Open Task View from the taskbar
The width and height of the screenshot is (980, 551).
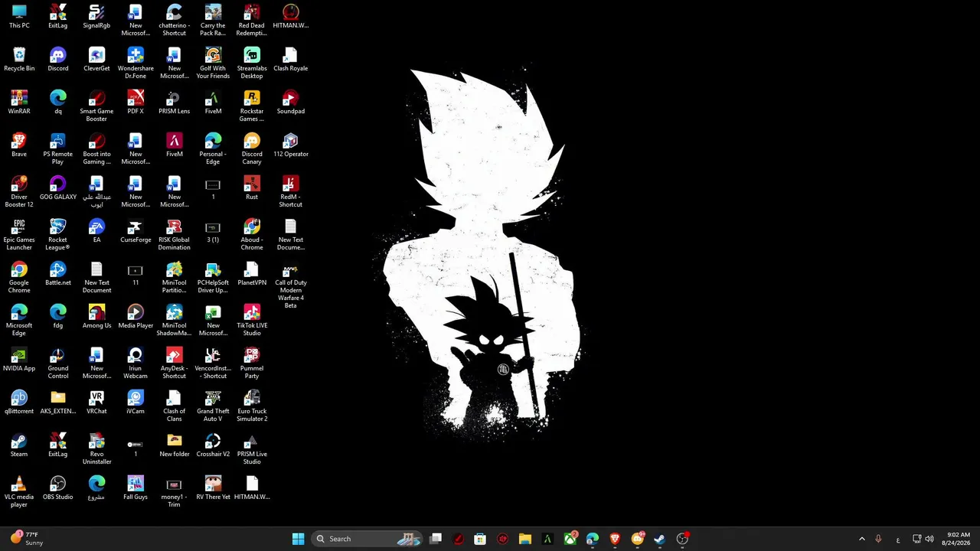pyautogui.click(x=436, y=539)
